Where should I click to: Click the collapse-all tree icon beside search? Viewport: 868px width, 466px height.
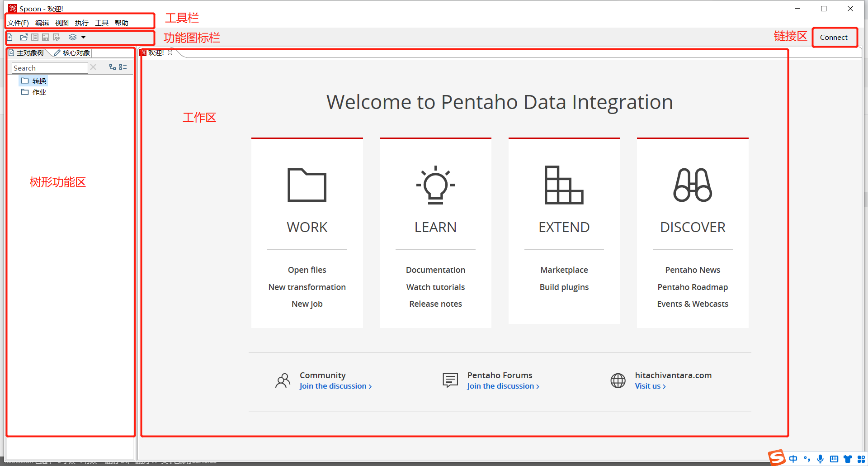point(123,67)
